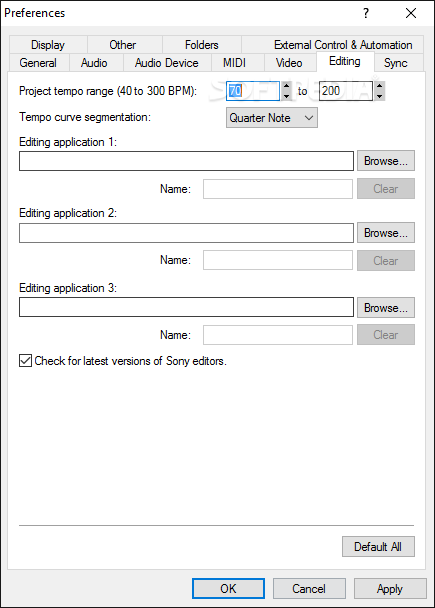Toggle Check for latest versions of Sony editors
This screenshot has height=608, width=435.
(x=26, y=361)
